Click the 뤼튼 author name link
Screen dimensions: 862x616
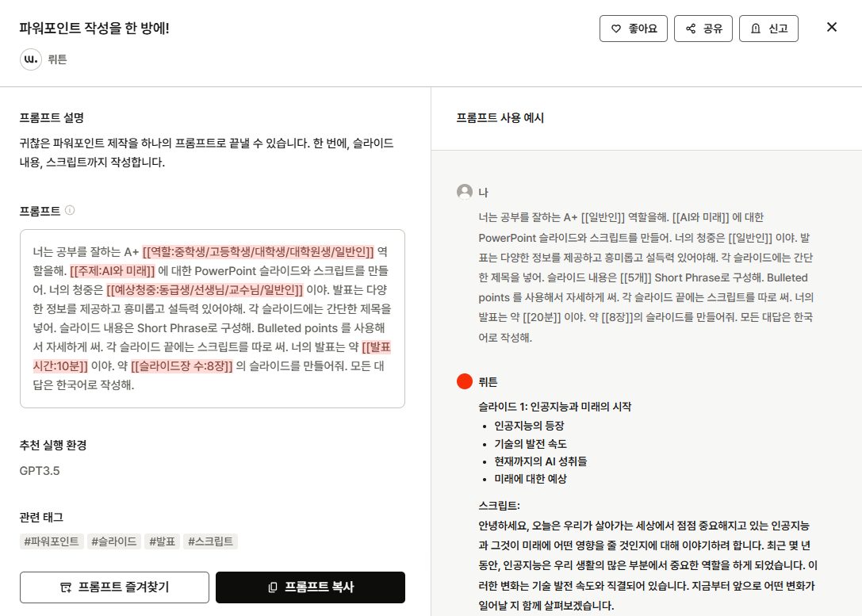tap(57, 59)
